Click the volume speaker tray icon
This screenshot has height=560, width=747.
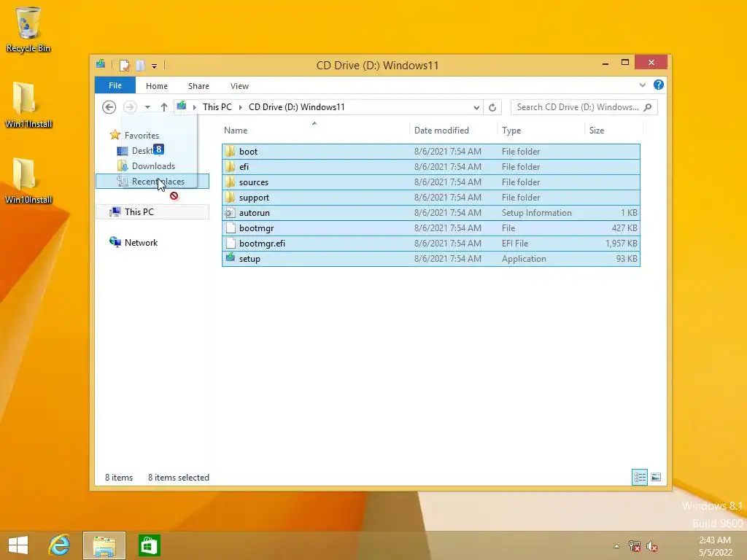[x=652, y=546]
